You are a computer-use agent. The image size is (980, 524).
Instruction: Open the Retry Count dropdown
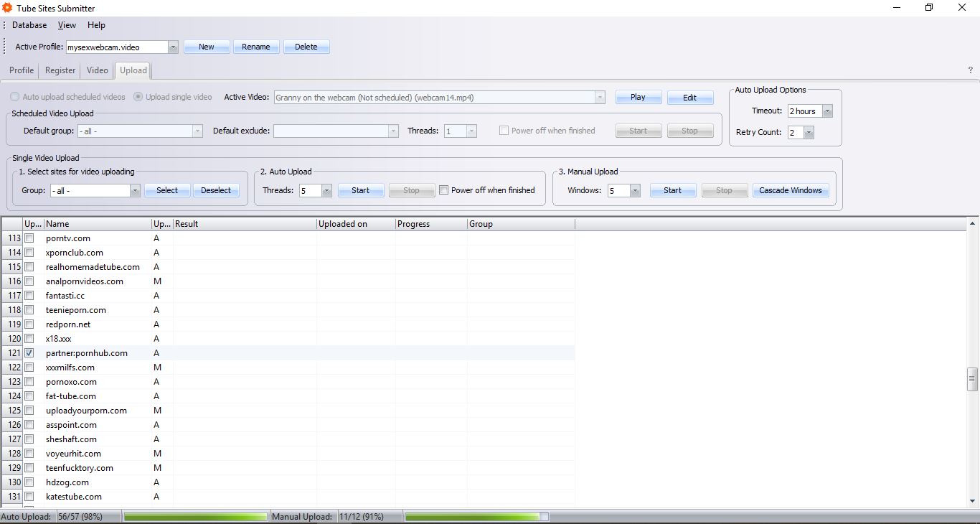tap(809, 133)
